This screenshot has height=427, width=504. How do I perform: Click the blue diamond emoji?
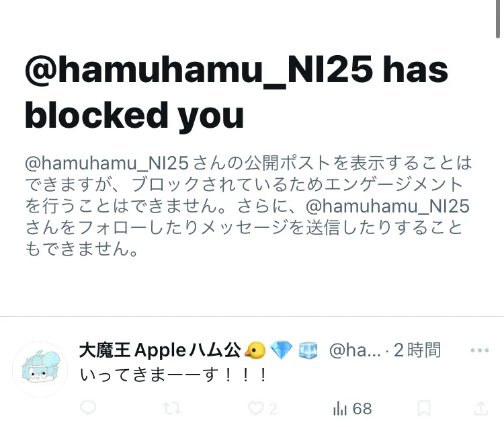pyautogui.click(x=282, y=350)
